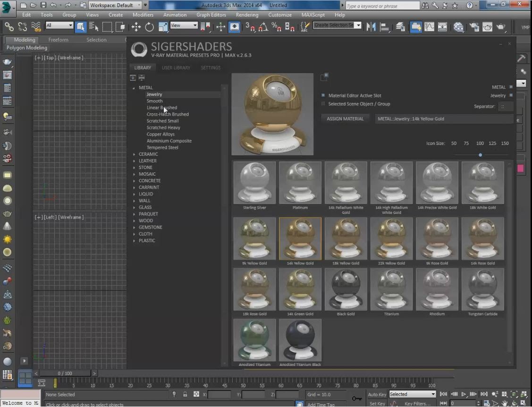Viewport: 532px width, 407px height.
Task: Click the Select and Move tool icon
Action: [136, 27]
